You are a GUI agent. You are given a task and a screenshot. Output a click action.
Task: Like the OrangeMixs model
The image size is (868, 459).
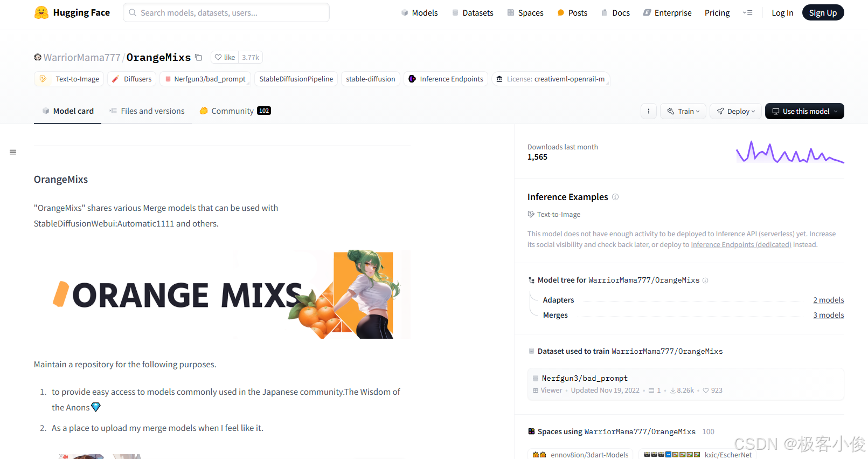(x=225, y=57)
